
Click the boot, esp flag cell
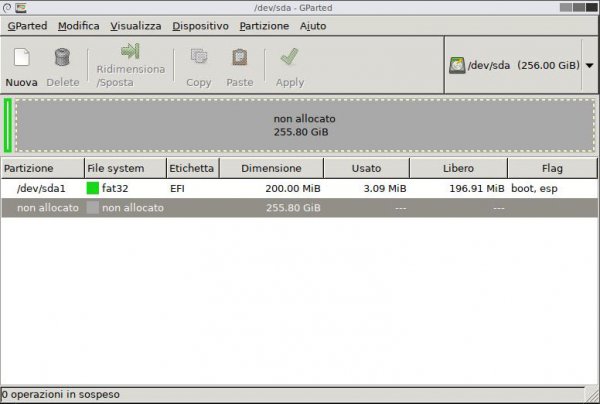(x=534, y=188)
